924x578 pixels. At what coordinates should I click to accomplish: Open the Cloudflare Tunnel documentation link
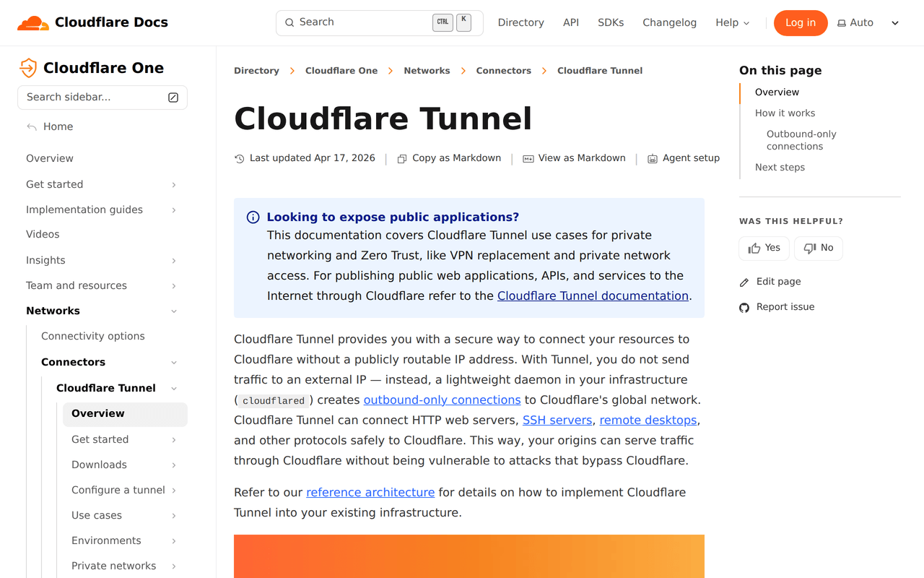click(593, 296)
